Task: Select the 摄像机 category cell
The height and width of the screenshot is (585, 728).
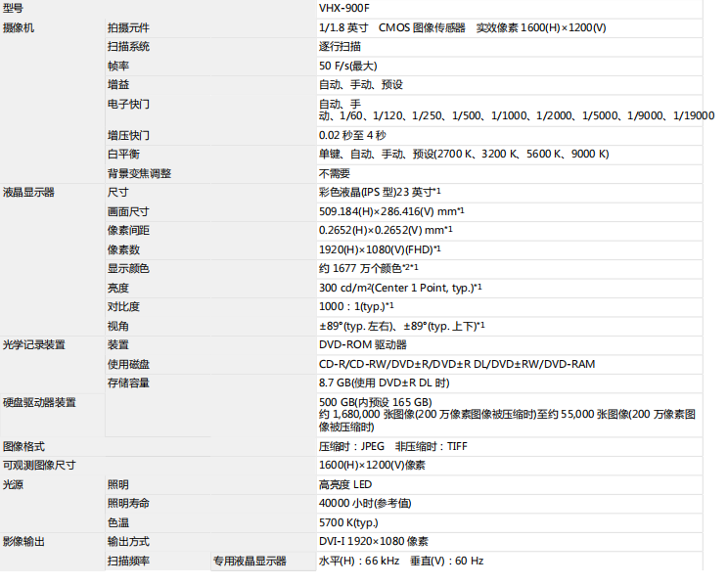Action: (20, 27)
